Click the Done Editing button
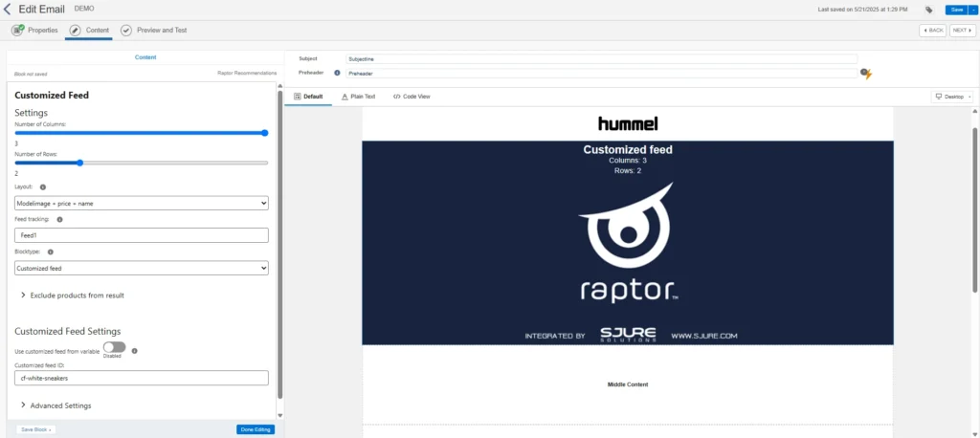Image resolution: width=980 pixels, height=438 pixels. tap(255, 429)
